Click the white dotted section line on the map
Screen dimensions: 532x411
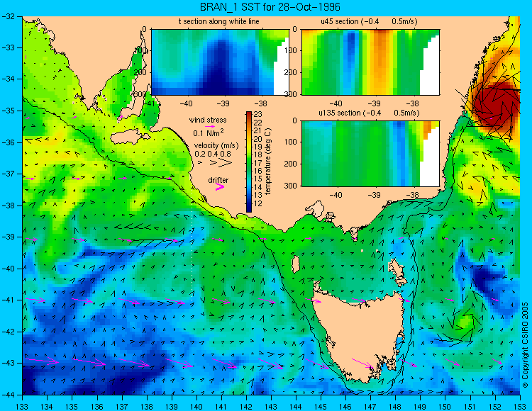point(192,246)
